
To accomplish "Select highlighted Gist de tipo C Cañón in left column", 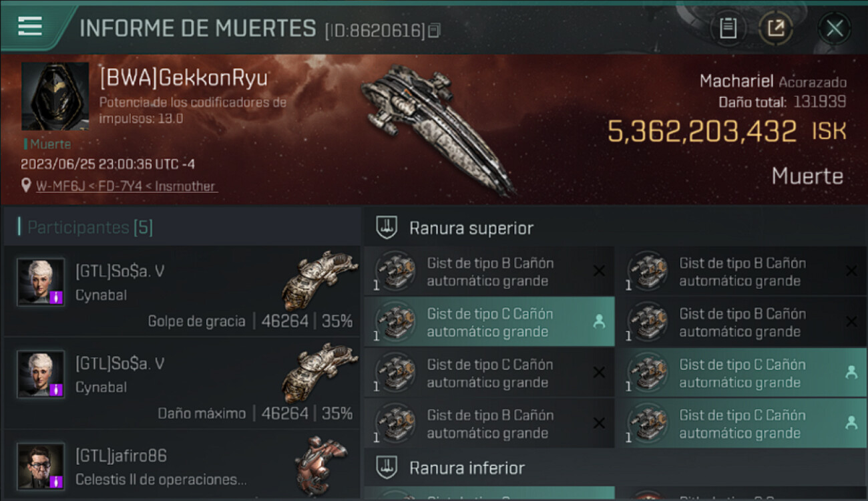I will pos(488,322).
